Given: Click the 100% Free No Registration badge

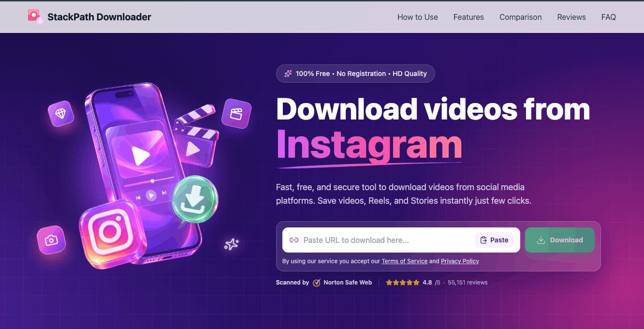Looking at the screenshot, I should point(355,74).
